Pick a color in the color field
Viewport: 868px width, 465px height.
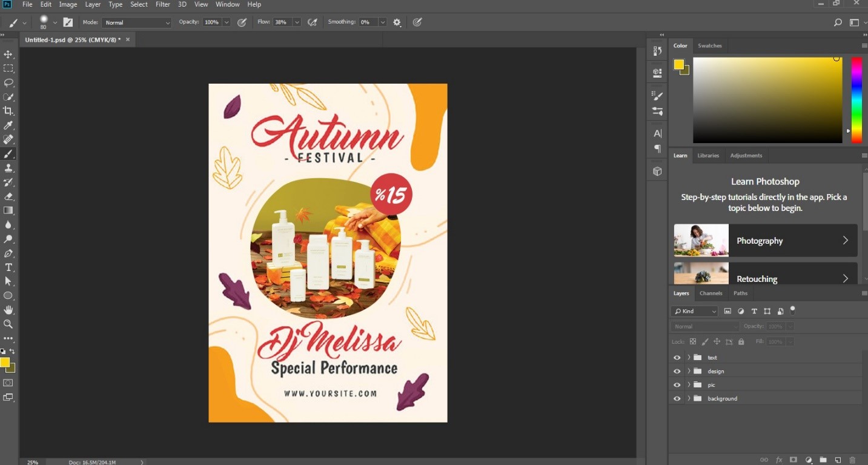coord(767,100)
